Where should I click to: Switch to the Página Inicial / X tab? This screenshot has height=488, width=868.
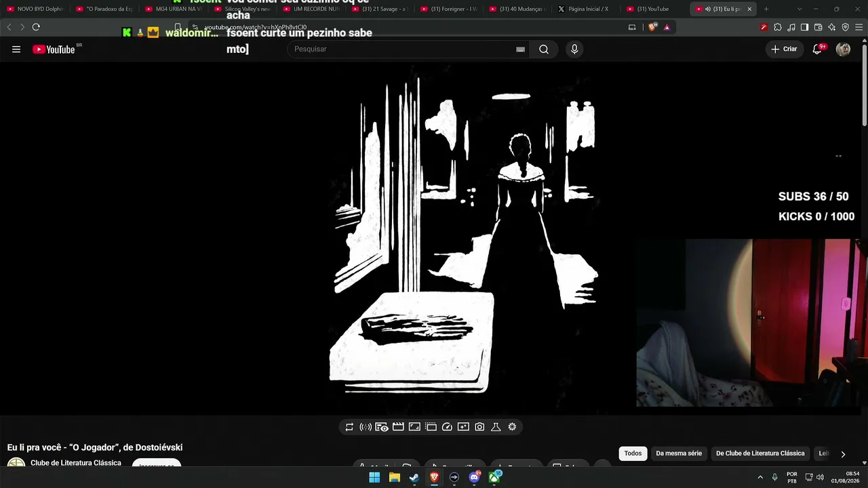pyautogui.click(x=587, y=9)
